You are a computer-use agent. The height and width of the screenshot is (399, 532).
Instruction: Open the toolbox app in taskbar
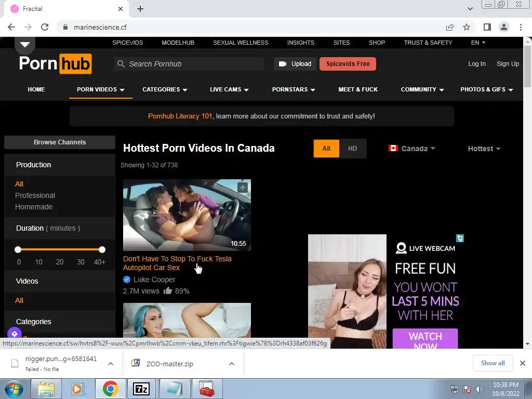207,389
